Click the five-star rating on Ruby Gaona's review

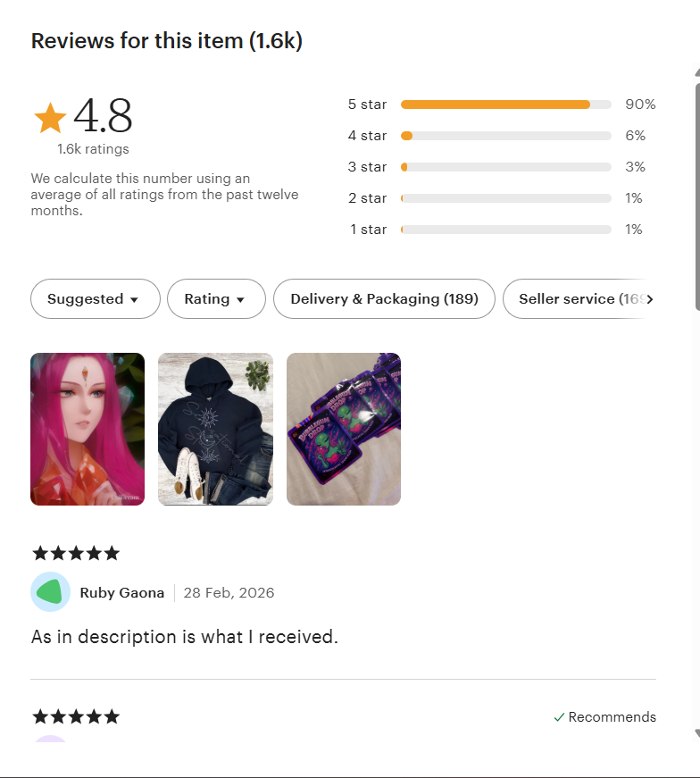pyautogui.click(x=76, y=553)
